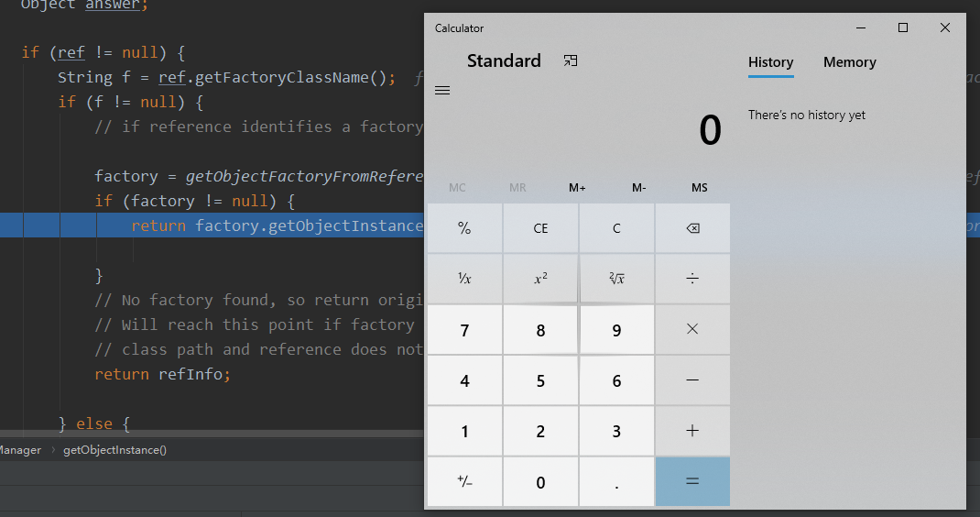The width and height of the screenshot is (980, 517).
Task: Click the multiply operator key
Action: 692,329
